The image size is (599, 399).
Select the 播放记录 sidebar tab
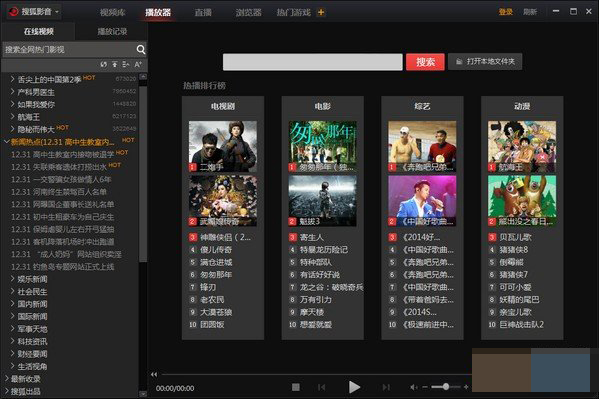click(112, 31)
